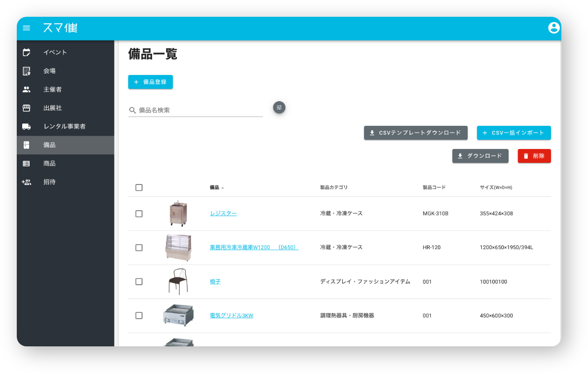Click the 会場 building icon in sidebar
The width and height of the screenshot is (588, 373).
pyautogui.click(x=26, y=71)
